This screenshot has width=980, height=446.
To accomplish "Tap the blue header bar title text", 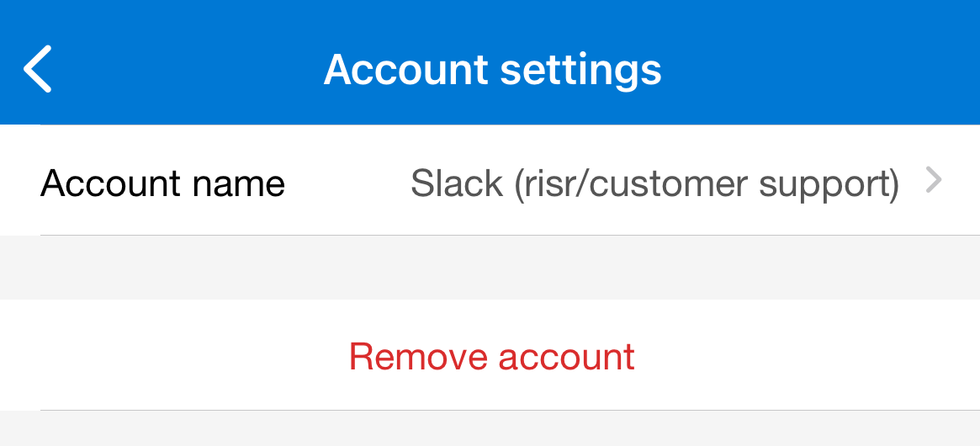I will 492,68.
